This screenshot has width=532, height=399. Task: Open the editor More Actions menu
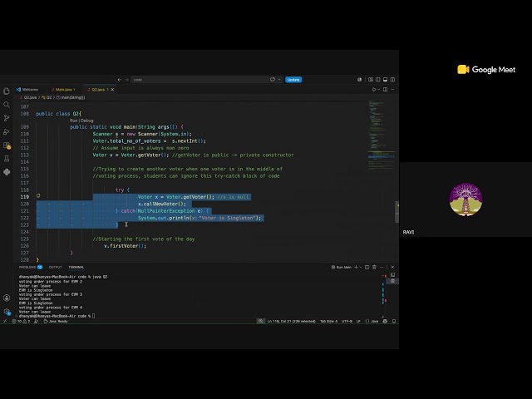[393, 90]
